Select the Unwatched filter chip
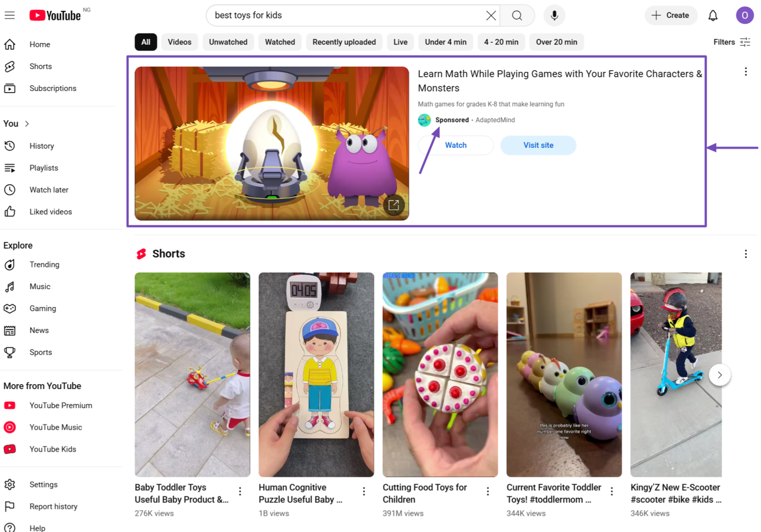 [228, 42]
